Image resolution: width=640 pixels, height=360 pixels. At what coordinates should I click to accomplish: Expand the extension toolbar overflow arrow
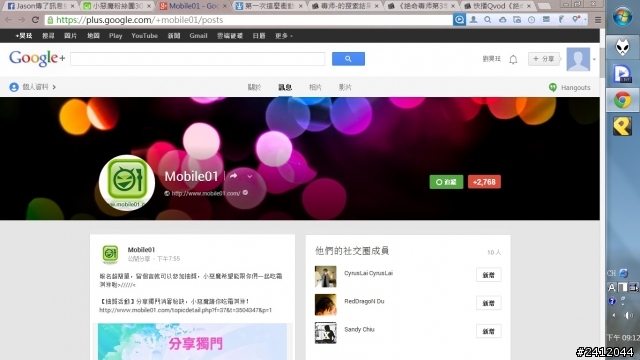[585, 20]
